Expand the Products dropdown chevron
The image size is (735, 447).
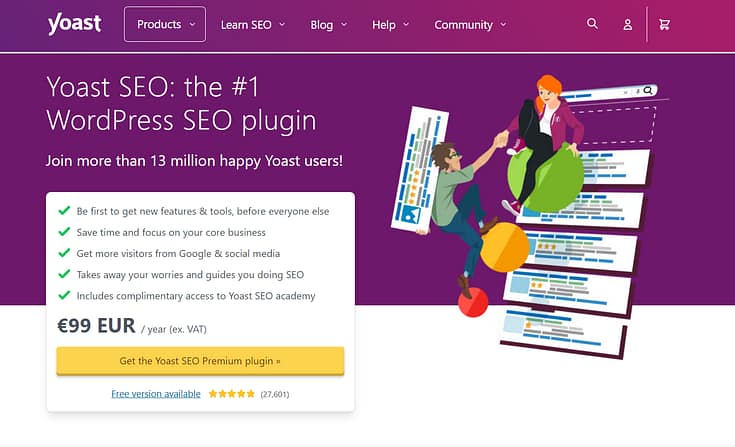(x=192, y=24)
